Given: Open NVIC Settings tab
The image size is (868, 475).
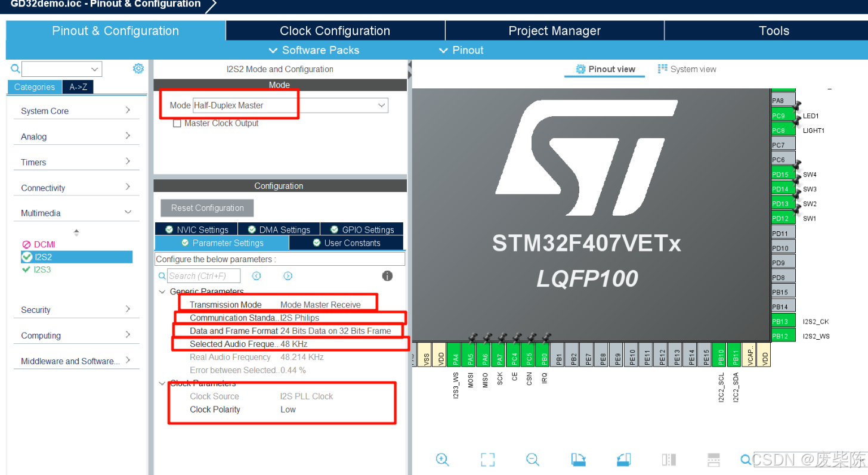Looking at the screenshot, I should point(196,229).
